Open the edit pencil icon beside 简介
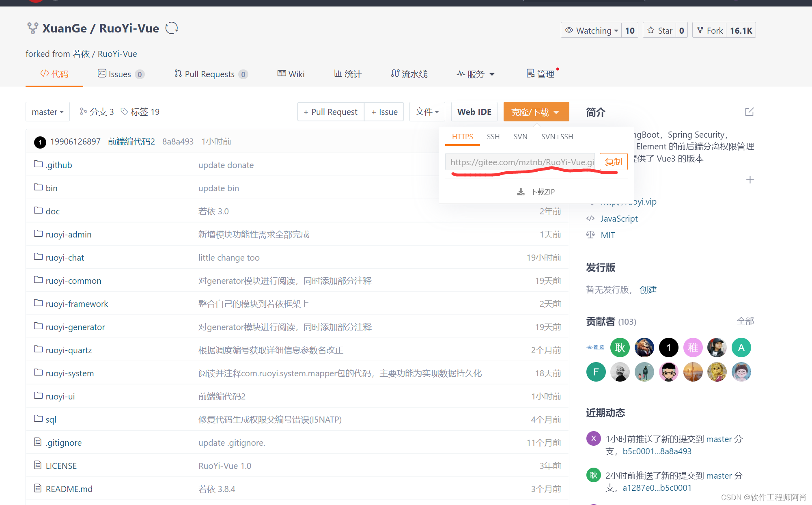 click(750, 112)
